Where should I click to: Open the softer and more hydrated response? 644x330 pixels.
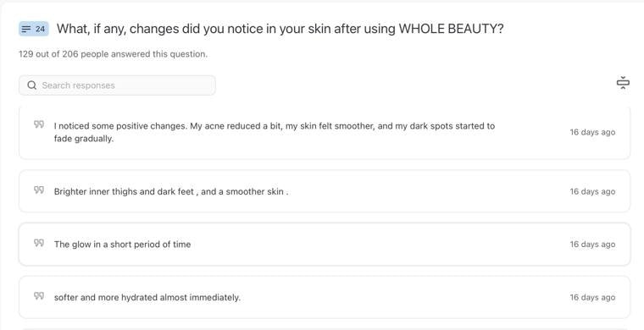[325, 297]
